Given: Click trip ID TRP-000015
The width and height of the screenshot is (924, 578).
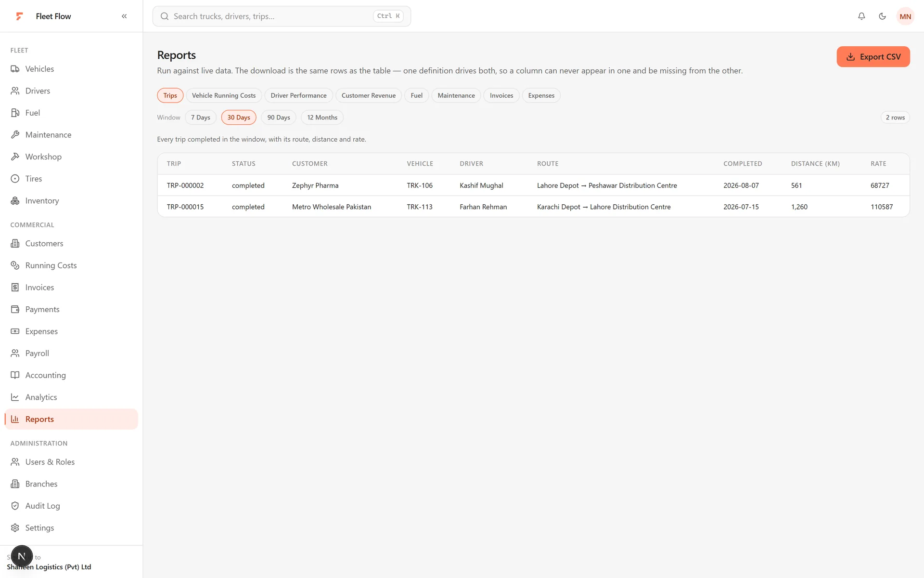Looking at the screenshot, I should pyautogui.click(x=185, y=207).
